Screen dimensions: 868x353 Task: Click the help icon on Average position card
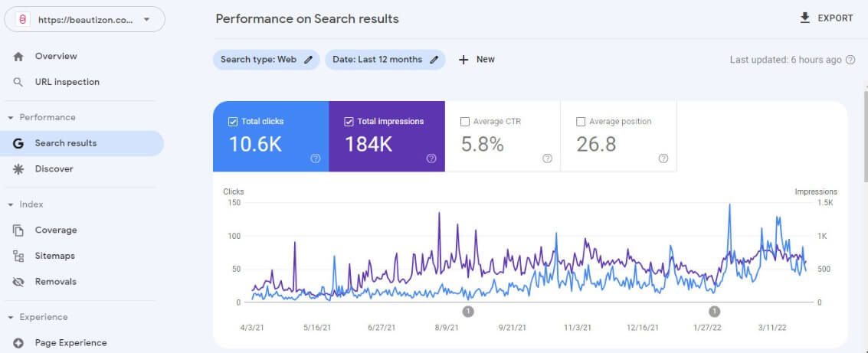[x=663, y=159]
